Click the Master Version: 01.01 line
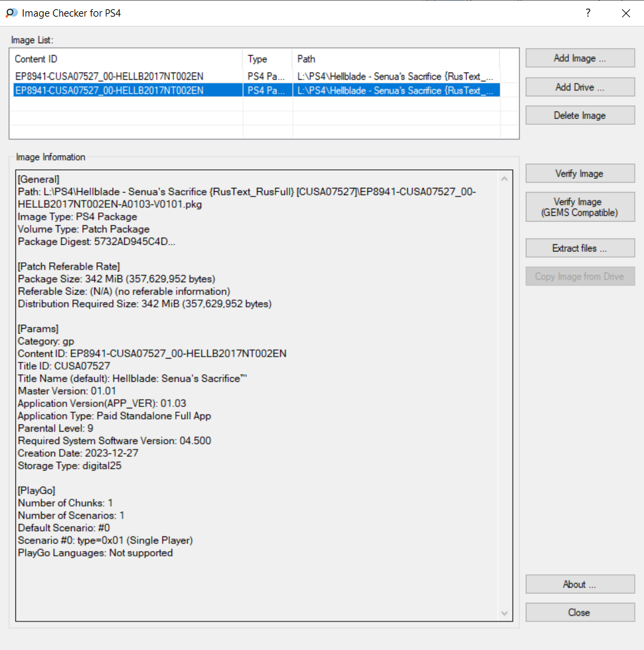Viewport: 644px width, 650px height. click(67, 391)
